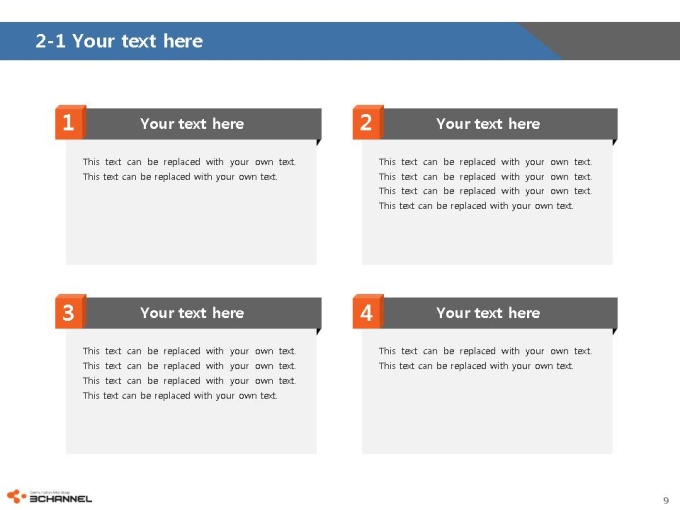Click the orange number 1 badge
This screenshot has width=680, height=510.
(70, 122)
